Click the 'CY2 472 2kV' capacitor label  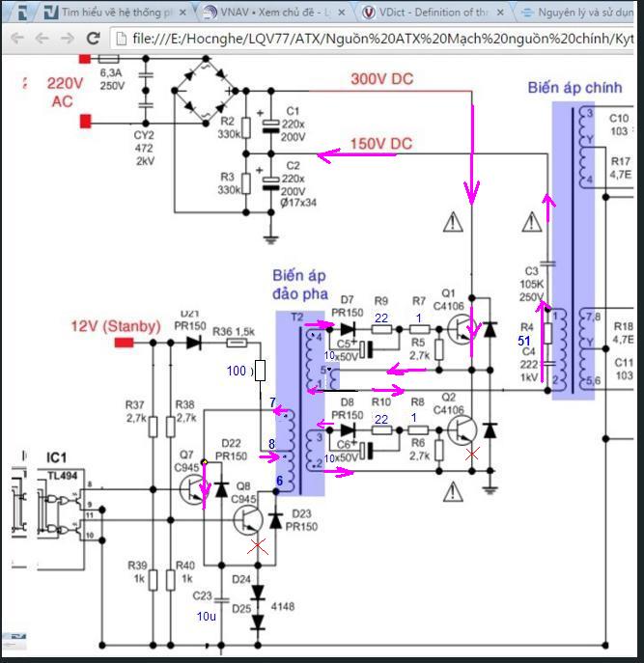144,148
